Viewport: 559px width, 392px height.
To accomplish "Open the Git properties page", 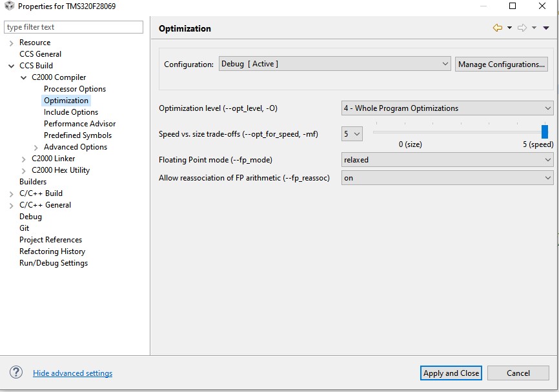I will pos(25,228).
